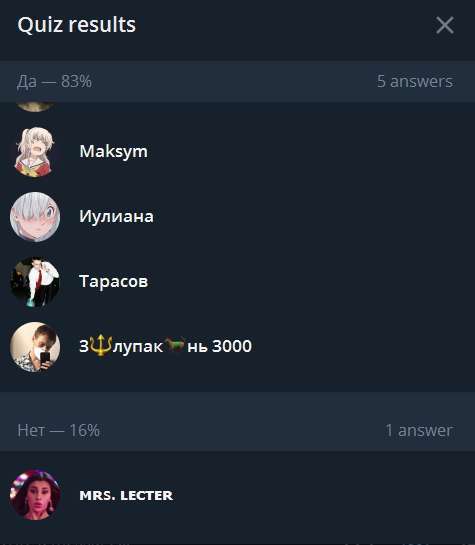Open Иулиана's profile picture
This screenshot has width=475, height=545.
35,217
